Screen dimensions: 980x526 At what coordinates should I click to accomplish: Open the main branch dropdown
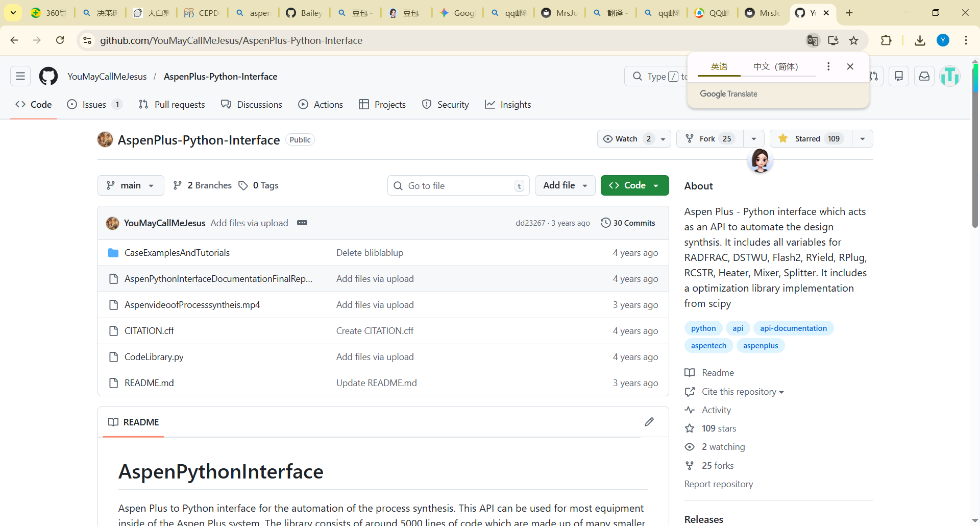pyautogui.click(x=131, y=185)
